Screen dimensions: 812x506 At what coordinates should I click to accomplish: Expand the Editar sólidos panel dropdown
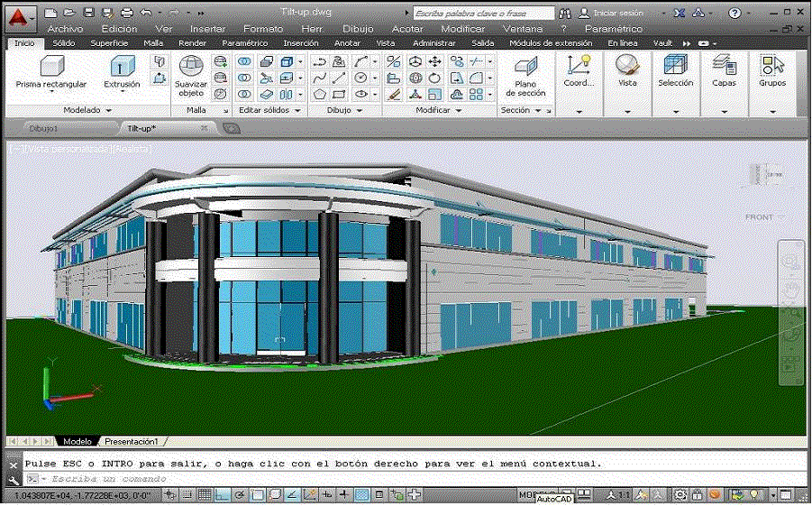coord(269,110)
